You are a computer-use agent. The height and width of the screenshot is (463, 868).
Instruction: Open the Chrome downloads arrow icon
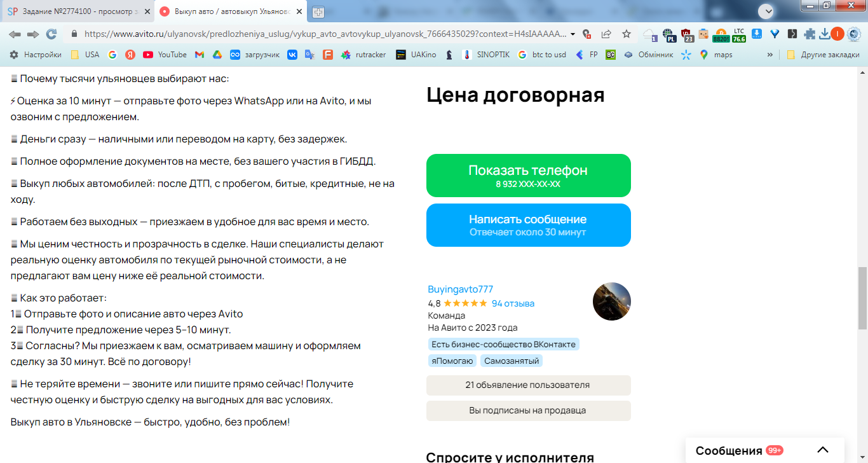(x=825, y=34)
